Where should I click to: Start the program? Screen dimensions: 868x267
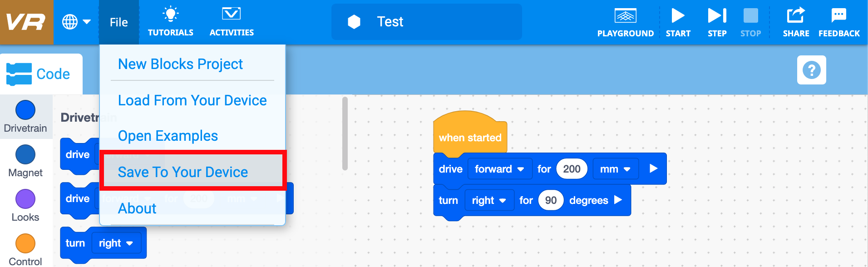tap(678, 20)
